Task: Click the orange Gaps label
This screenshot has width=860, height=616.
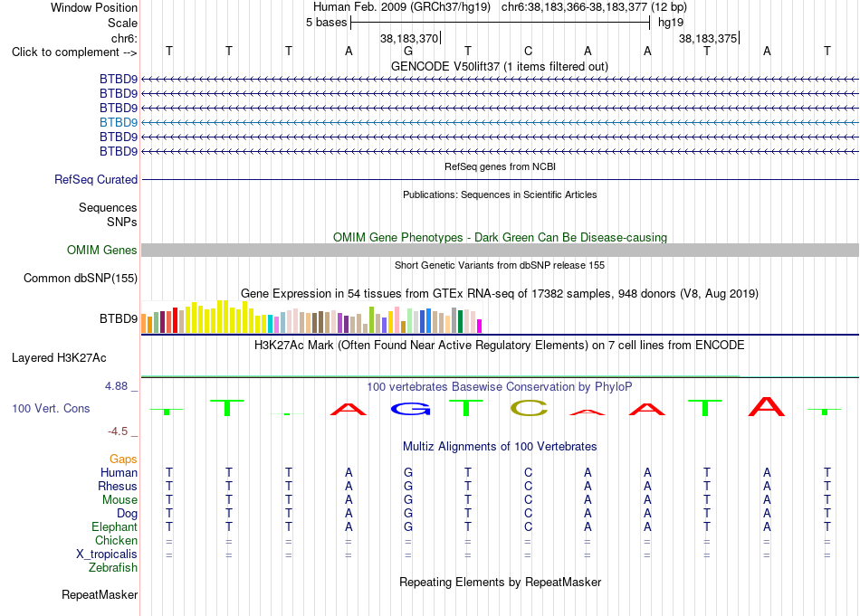Action: pyautogui.click(x=123, y=459)
